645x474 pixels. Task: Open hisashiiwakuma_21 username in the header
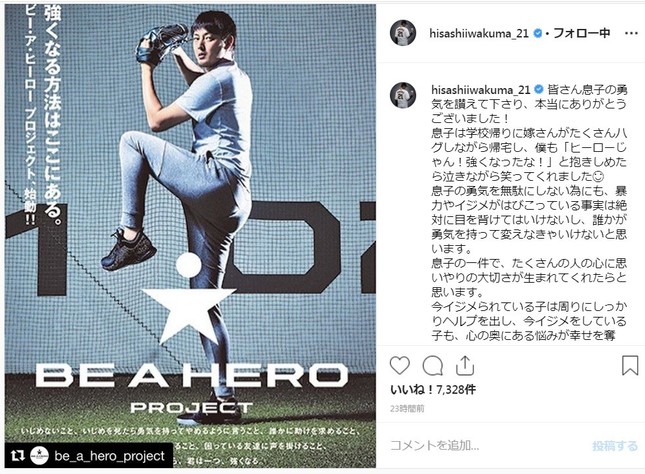point(479,33)
